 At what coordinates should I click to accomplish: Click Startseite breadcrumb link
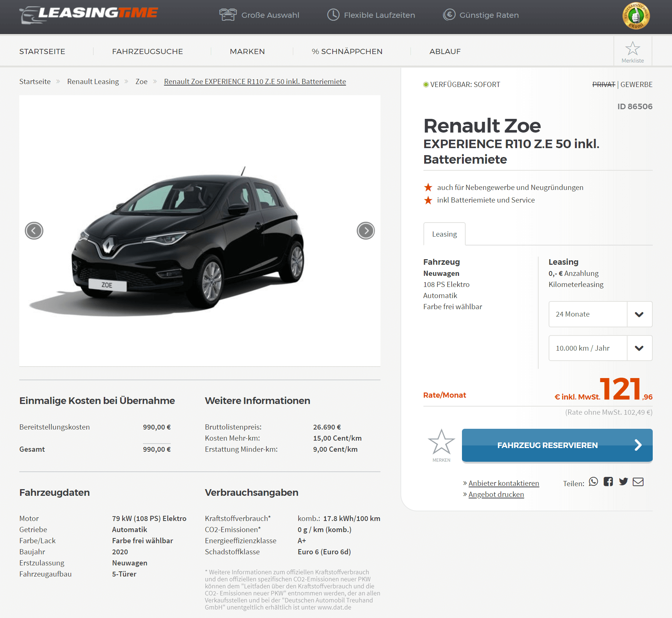35,81
